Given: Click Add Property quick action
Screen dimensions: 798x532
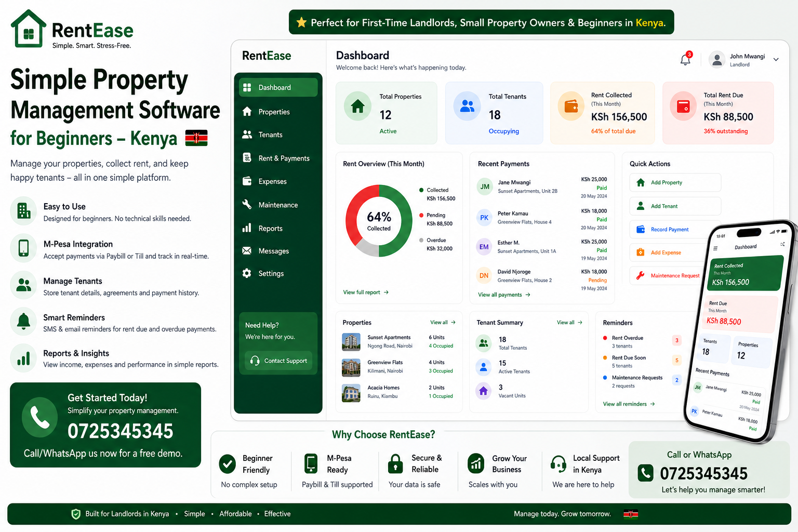Looking at the screenshot, I should [675, 182].
